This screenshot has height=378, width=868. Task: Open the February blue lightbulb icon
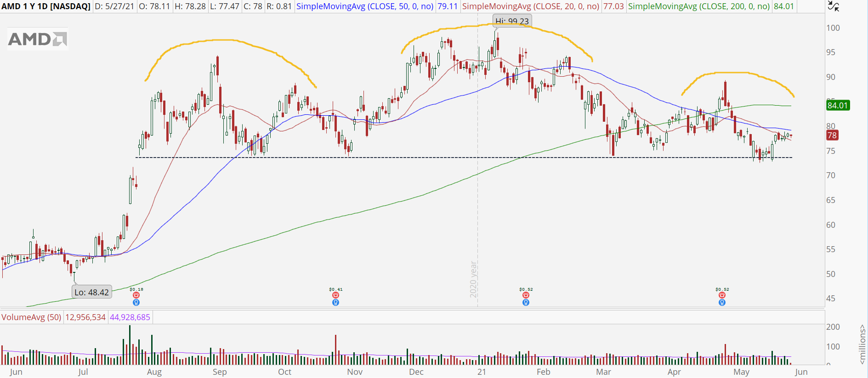click(526, 302)
